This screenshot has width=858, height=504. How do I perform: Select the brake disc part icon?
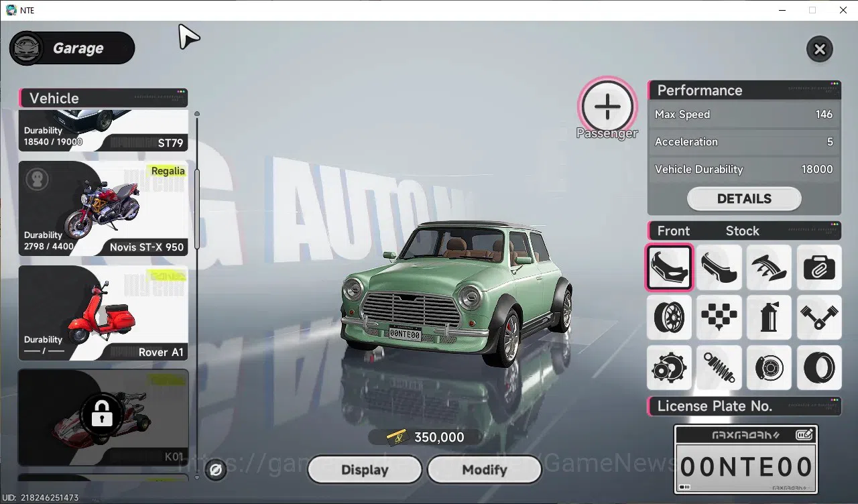(769, 367)
